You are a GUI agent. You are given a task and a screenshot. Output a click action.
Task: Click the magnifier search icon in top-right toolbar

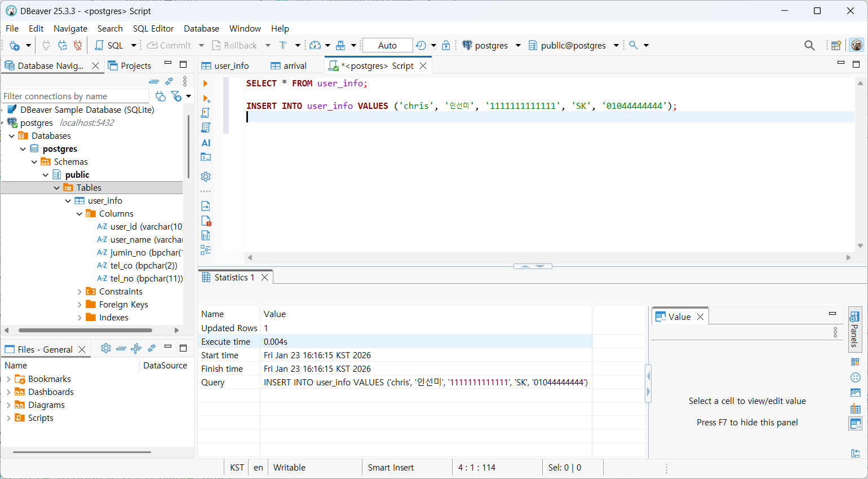pos(809,46)
